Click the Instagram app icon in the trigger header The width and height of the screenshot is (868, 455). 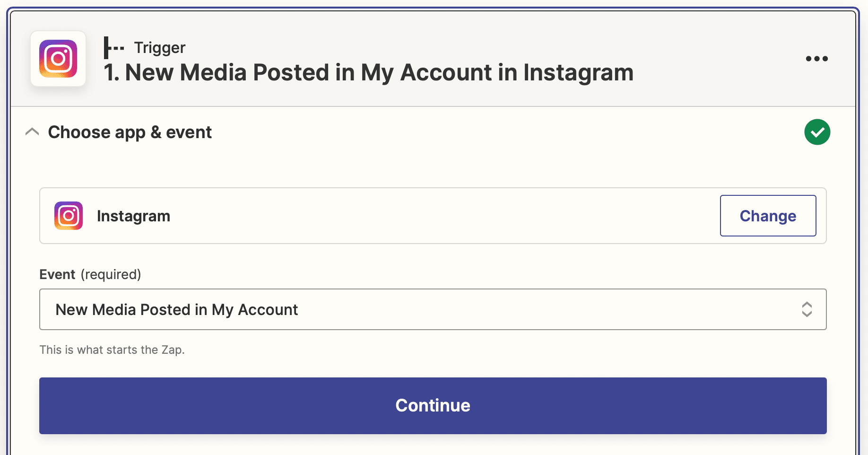click(x=58, y=59)
